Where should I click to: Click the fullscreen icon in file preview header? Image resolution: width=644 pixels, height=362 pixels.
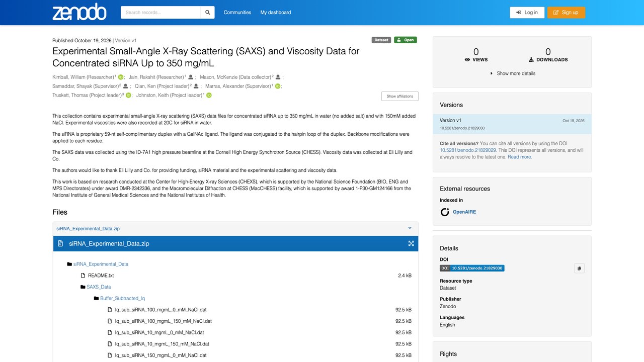click(411, 243)
